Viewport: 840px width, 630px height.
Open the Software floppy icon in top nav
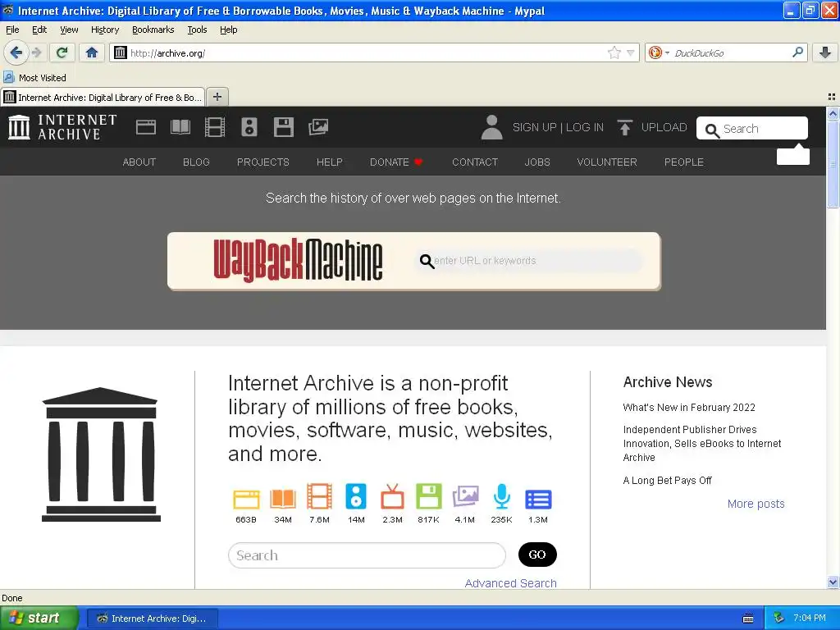(283, 127)
